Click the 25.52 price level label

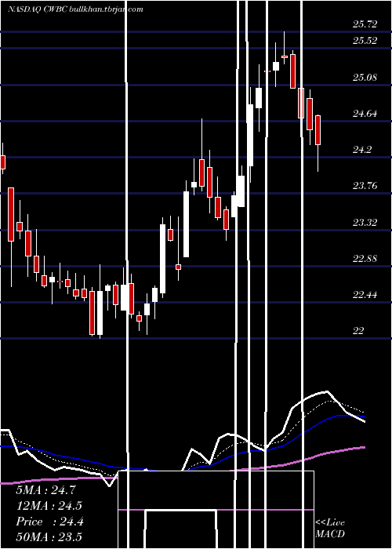365,41
